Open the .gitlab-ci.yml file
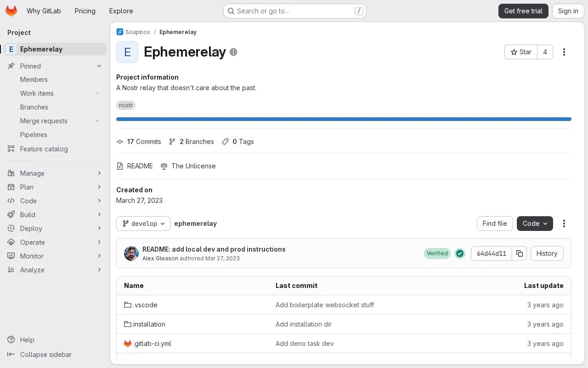 pyautogui.click(x=152, y=344)
